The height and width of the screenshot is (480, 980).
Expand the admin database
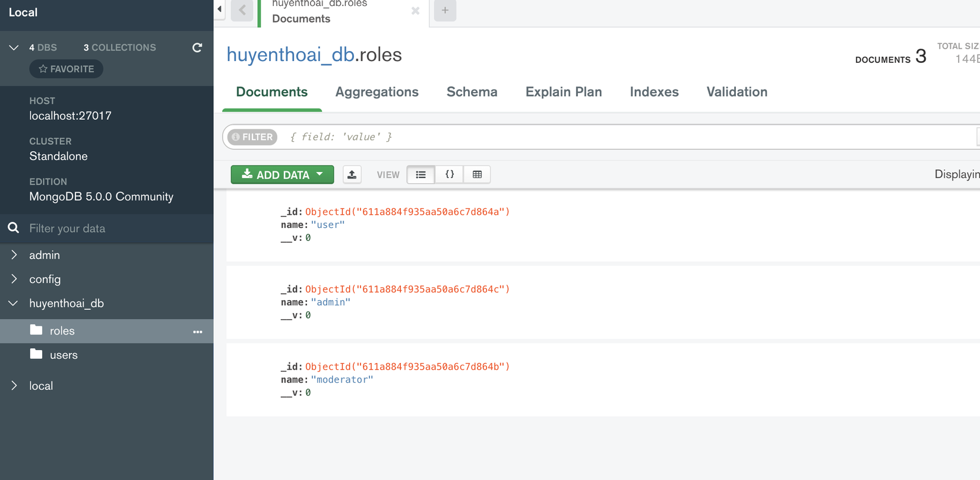(x=14, y=255)
